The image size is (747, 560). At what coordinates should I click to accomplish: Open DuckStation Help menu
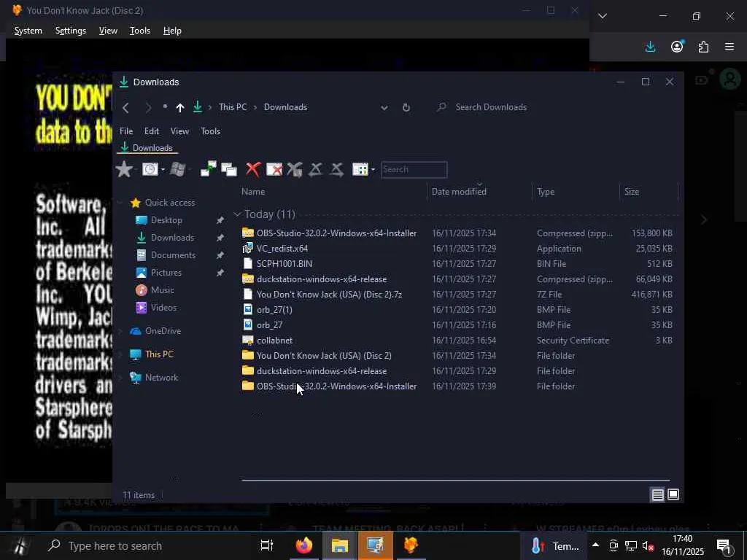pyautogui.click(x=172, y=31)
